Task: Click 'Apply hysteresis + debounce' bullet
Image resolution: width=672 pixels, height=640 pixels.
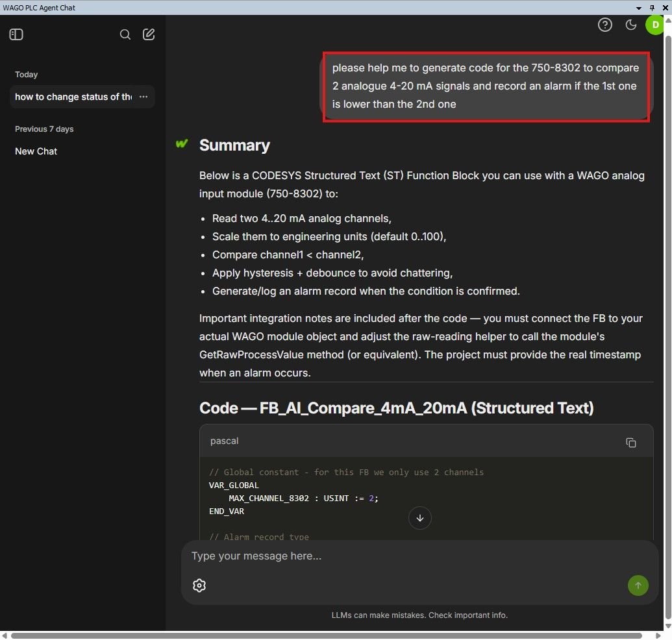Action: 332,273
